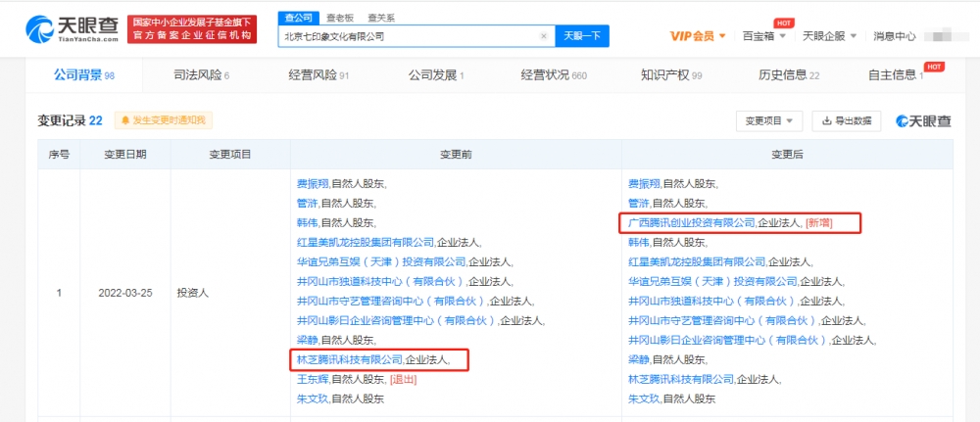Switch to 查关系 search tab
The width and height of the screenshot is (980, 422).
click(x=380, y=18)
